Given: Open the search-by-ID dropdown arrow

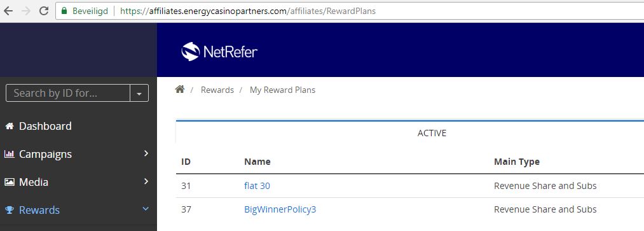Looking at the screenshot, I should tap(139, 94).
